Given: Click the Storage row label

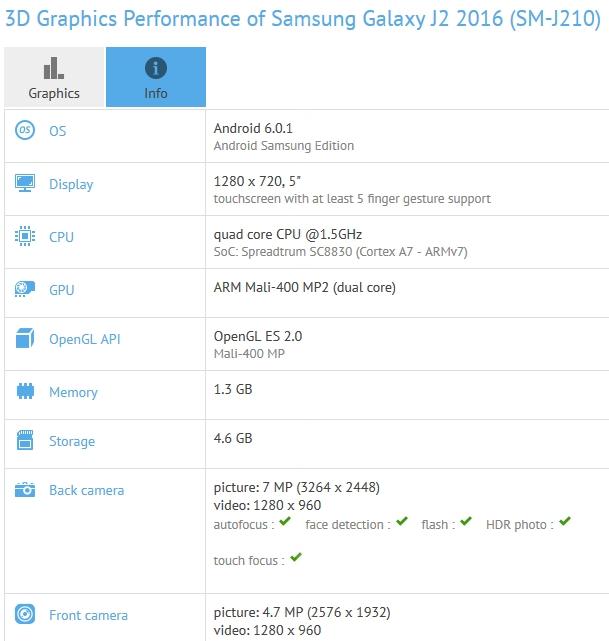Looking at the screenshot, I should tap(72, 442).
